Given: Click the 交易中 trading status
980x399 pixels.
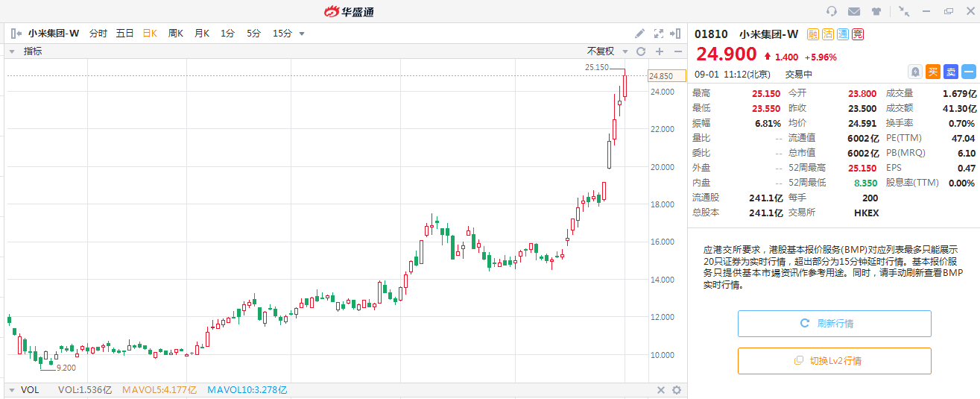Looking at the screenshot, I should pos(799,75).
